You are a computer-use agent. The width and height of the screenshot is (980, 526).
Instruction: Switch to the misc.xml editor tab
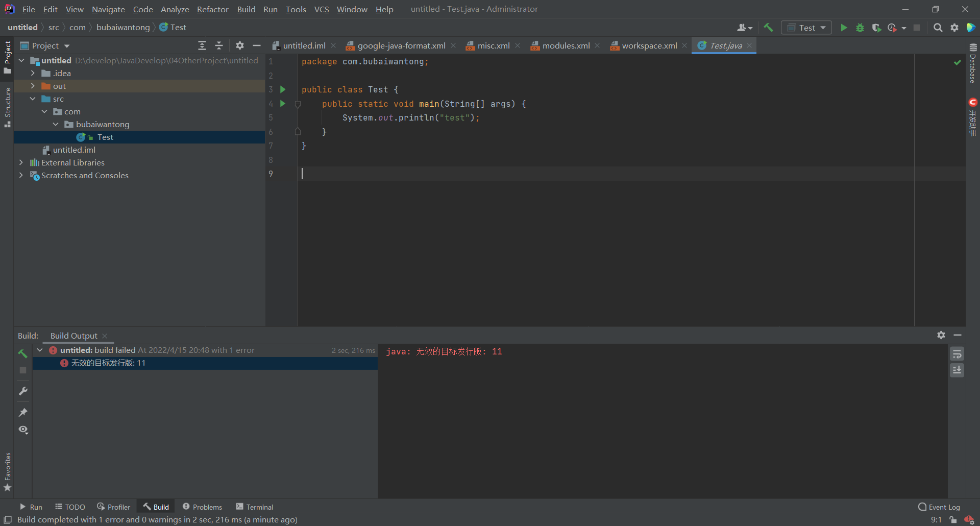pos(493,46)
